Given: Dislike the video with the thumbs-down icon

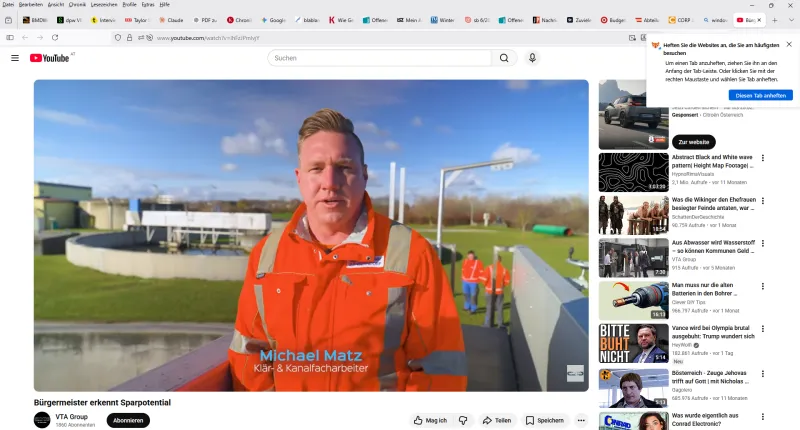Looking at the screenshot, I should pyautogui.click(x=463, y=421).
